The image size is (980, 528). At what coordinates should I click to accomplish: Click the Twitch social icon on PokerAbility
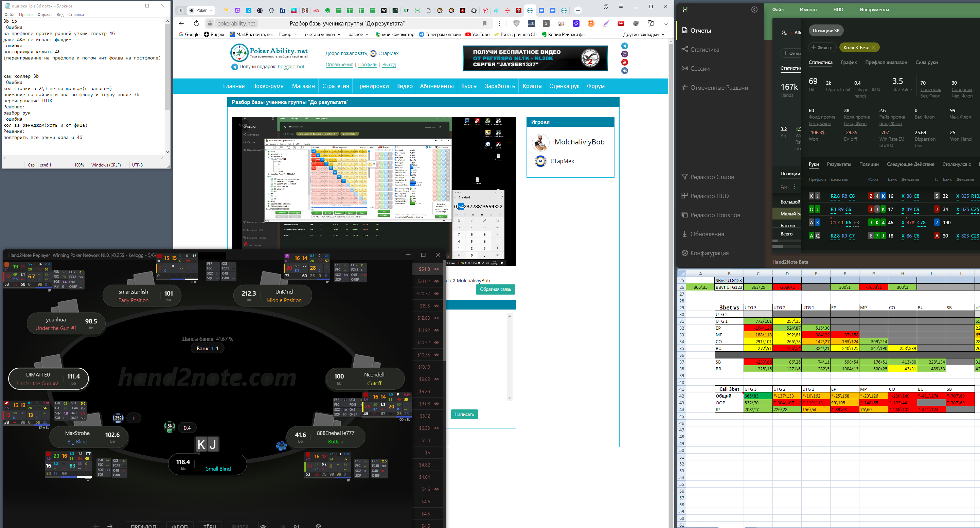625,54
